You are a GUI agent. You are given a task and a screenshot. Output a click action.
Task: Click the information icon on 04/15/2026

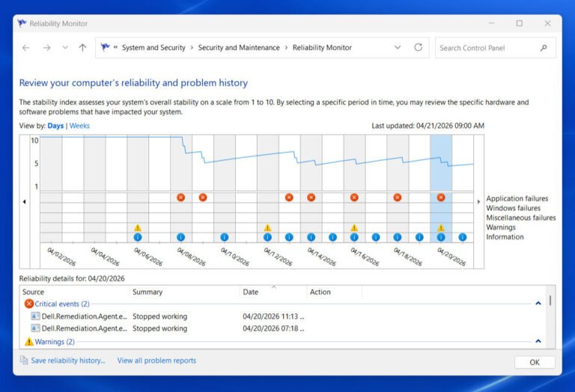332,237
